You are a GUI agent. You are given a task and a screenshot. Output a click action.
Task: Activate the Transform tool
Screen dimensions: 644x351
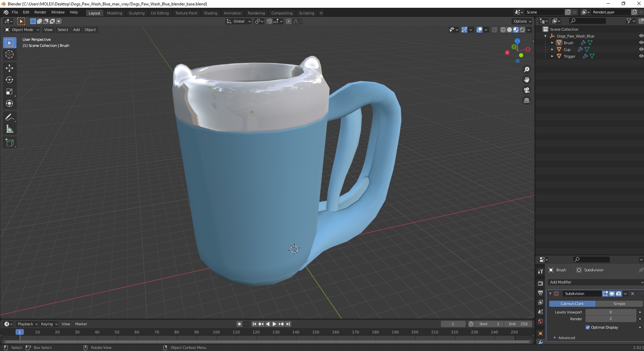[9, 103]
